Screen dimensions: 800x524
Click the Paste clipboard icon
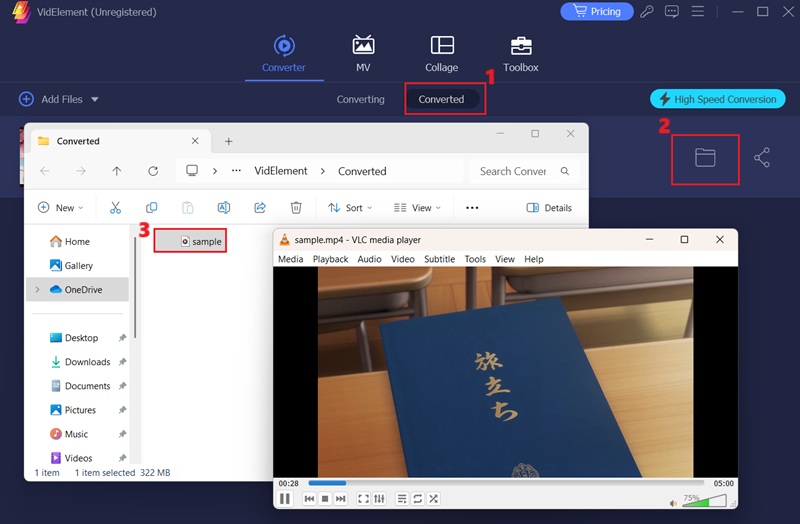[x=188, y=208]
